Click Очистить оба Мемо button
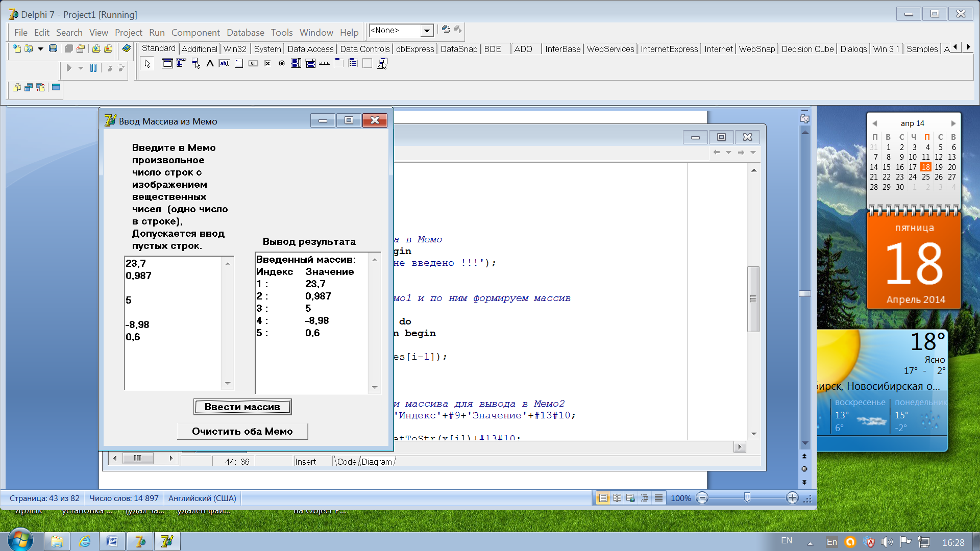 pos(242,431)
